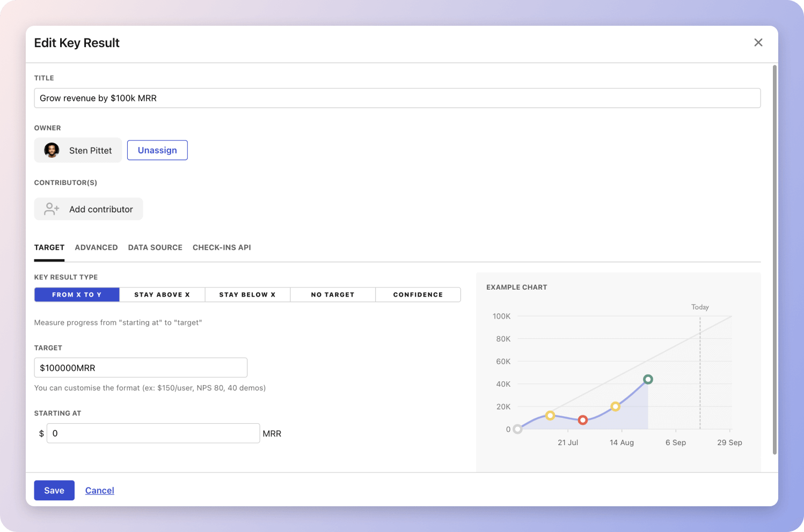Choose Stay Below X result type

(247, 294)
